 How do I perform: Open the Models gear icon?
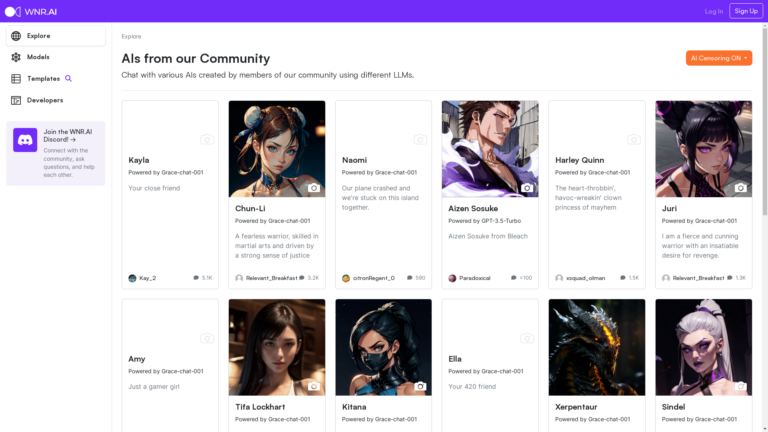tap(16, 57)
